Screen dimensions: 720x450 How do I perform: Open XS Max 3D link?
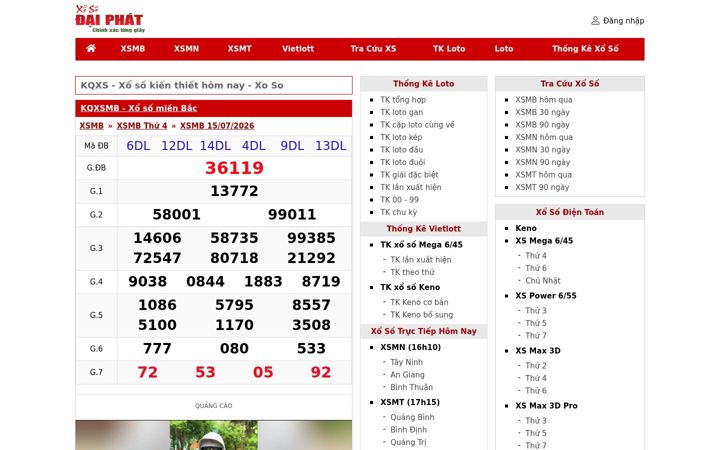pos(538,351)
